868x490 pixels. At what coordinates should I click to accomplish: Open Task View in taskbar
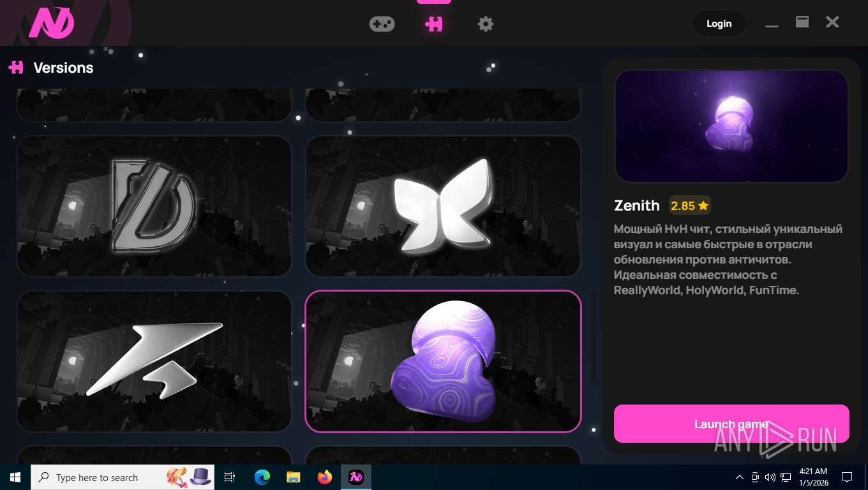[x=230, y=477]
